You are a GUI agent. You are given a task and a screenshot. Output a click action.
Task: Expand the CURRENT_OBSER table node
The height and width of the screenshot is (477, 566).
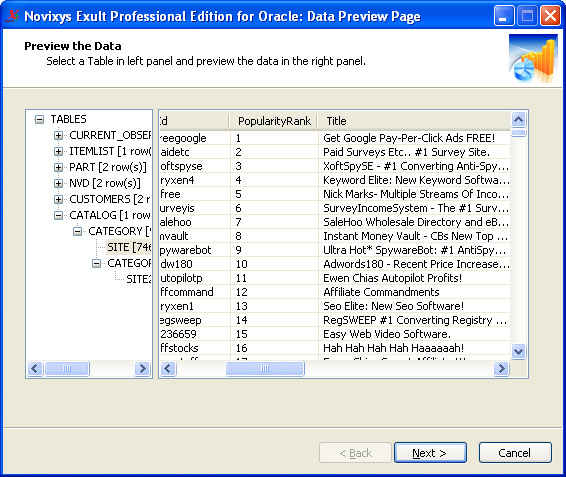pos(58,135)
